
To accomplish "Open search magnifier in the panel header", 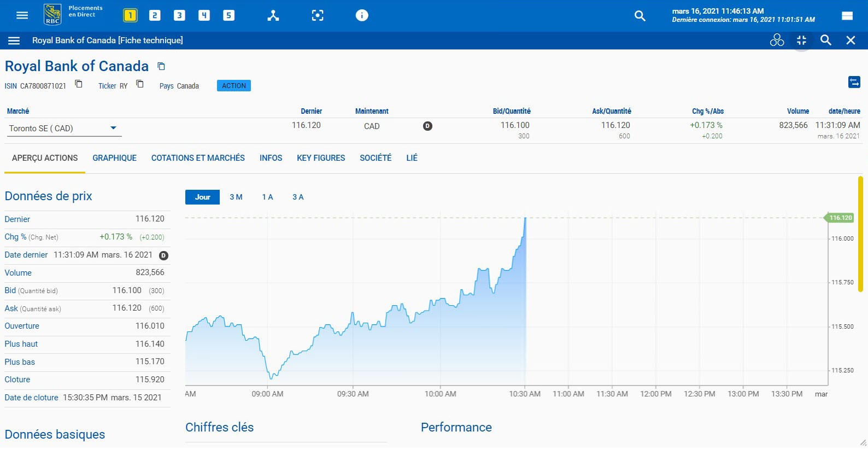I will coord(826,40).
